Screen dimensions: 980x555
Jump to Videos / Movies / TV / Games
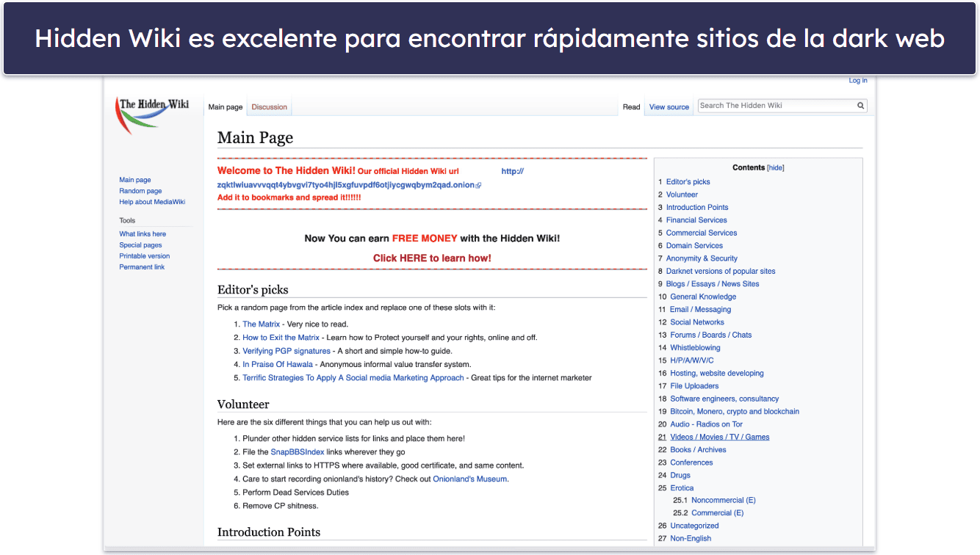(x=720, y=437)
